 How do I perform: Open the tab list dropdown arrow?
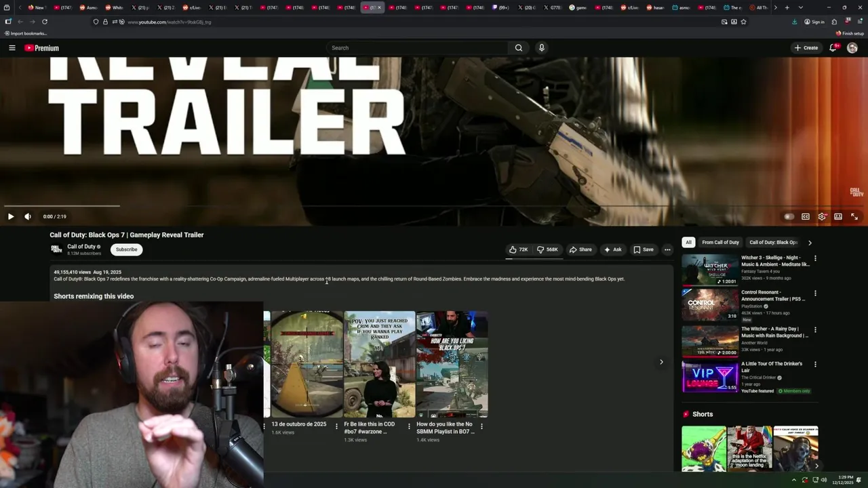pyautogui.click(x=801, y=7)
